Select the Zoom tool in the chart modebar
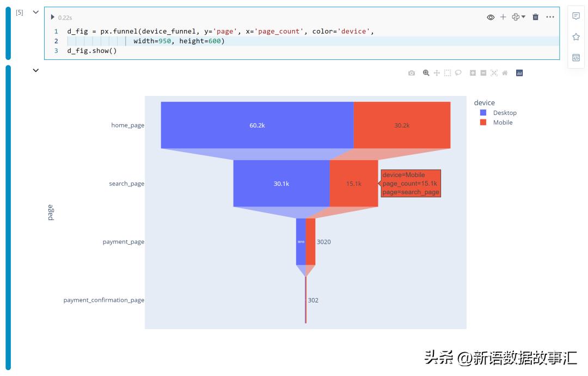The width and height of the screenshot is (588, 376). 425,72
